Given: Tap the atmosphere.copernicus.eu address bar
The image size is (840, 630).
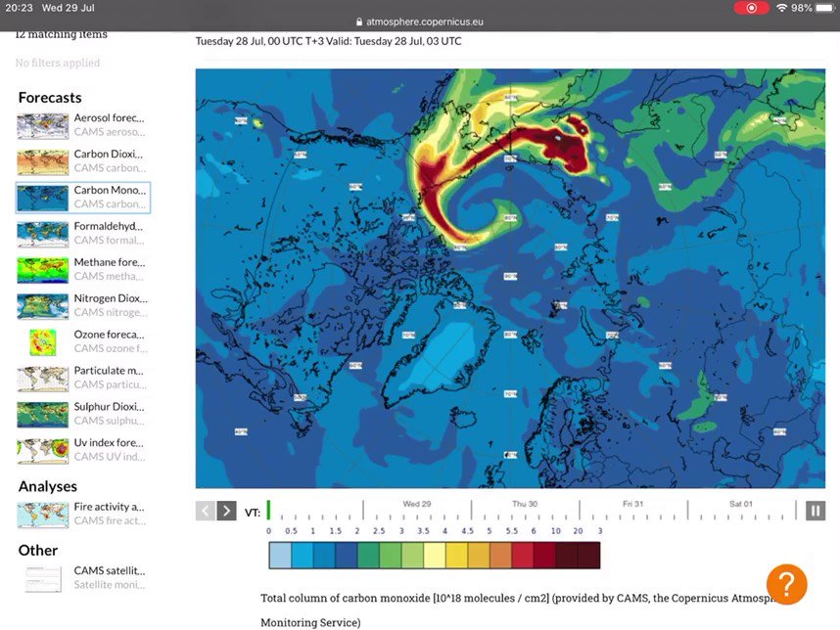Looking at the screenshot, I should [419, 22].
